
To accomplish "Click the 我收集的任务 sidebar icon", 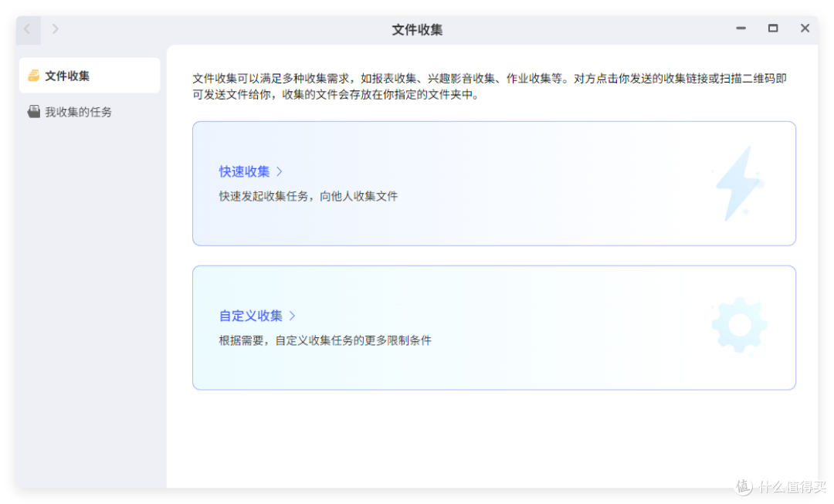I will (x=33, y=112).
